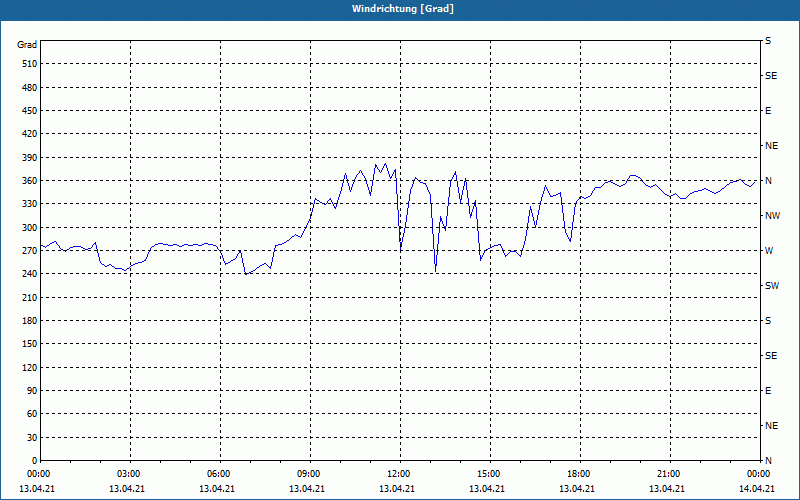Click the 15:00 time label
The width and height of the screenshot is (800, 500).
490,474
